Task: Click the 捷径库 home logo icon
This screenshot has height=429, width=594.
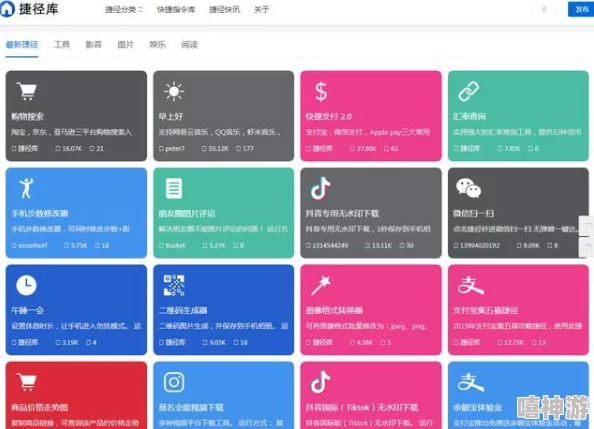Action: click(6, 9)
